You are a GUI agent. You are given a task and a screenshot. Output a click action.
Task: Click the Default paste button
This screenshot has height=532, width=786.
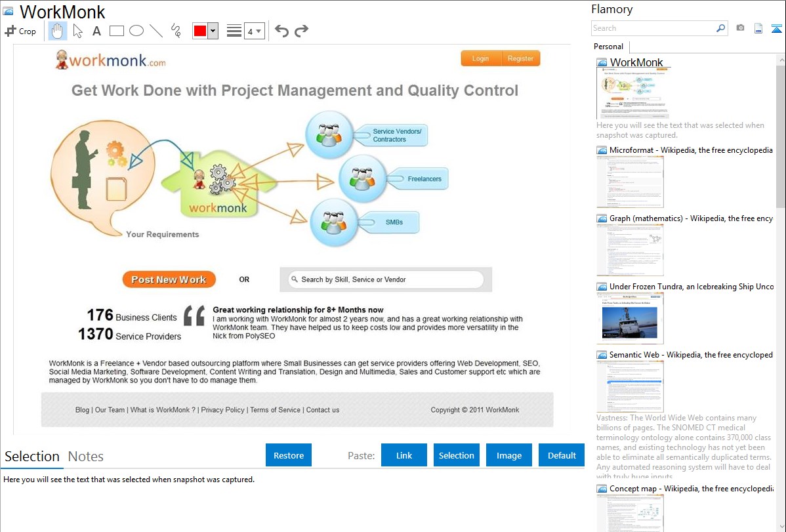562,455
